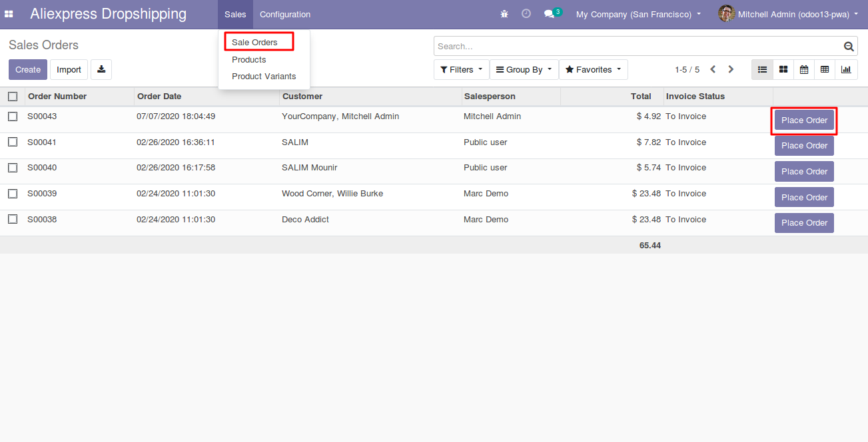Click the search magnifier icon
The width and height of the screenshot is (868, 442).
pos(849,47)
